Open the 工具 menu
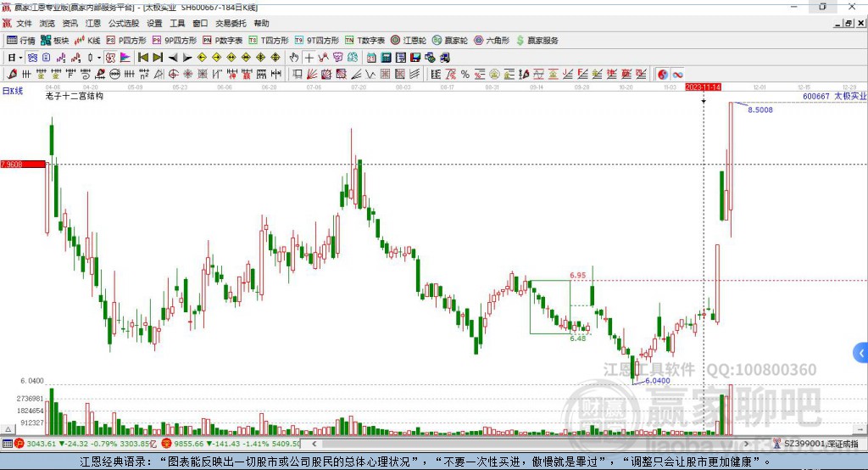The height and width of the screenshot is (470, 868). (177, 23)
